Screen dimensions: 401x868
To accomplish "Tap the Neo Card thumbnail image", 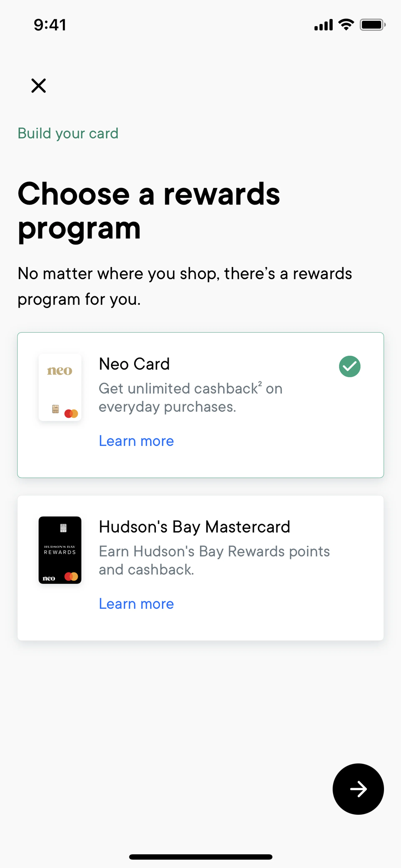I will tap(60, 387).
